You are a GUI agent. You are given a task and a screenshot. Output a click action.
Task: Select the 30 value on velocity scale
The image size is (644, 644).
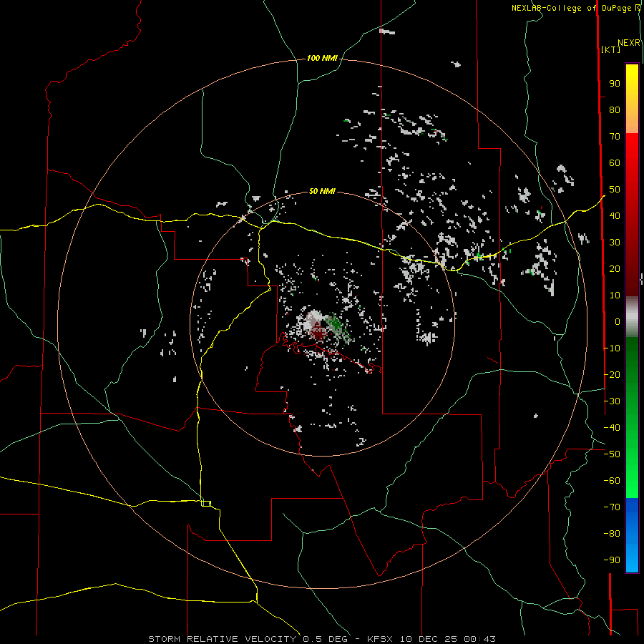coord(615,243)
